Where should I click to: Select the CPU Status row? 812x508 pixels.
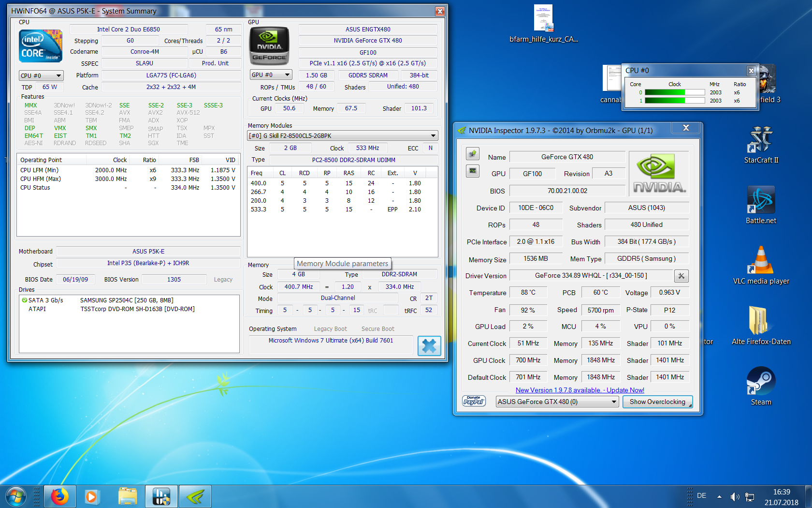128,188
